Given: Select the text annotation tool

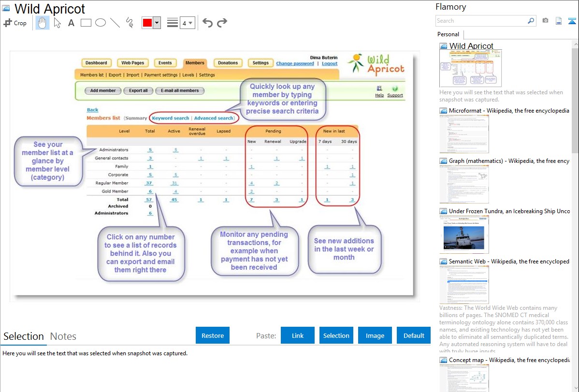Looking at the screenshot, I should pyautogui.click(x=71, y=23).
